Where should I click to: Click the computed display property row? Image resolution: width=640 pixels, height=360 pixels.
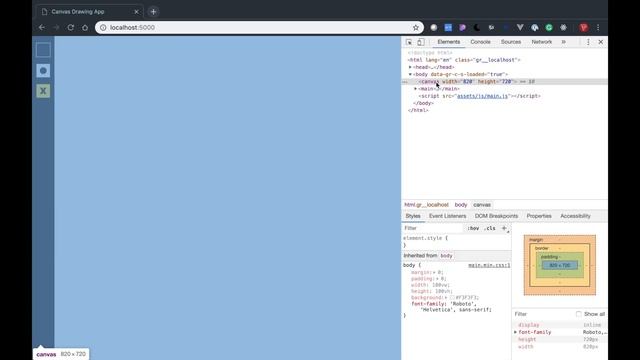click(x=560, y=325)
